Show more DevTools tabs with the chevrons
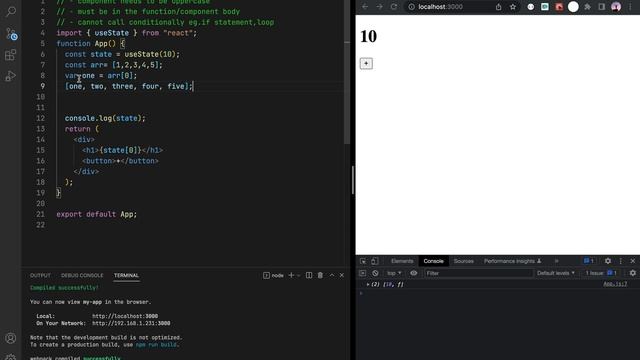Screen dimensions: 640x360 (x=556, y=261)
